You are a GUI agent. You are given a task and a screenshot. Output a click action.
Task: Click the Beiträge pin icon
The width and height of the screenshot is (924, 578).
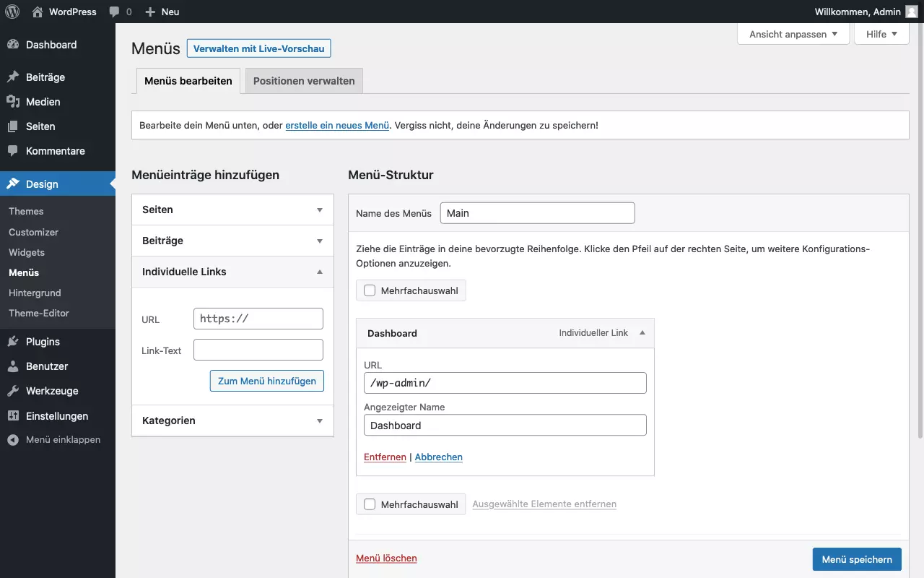click(13, 77)
